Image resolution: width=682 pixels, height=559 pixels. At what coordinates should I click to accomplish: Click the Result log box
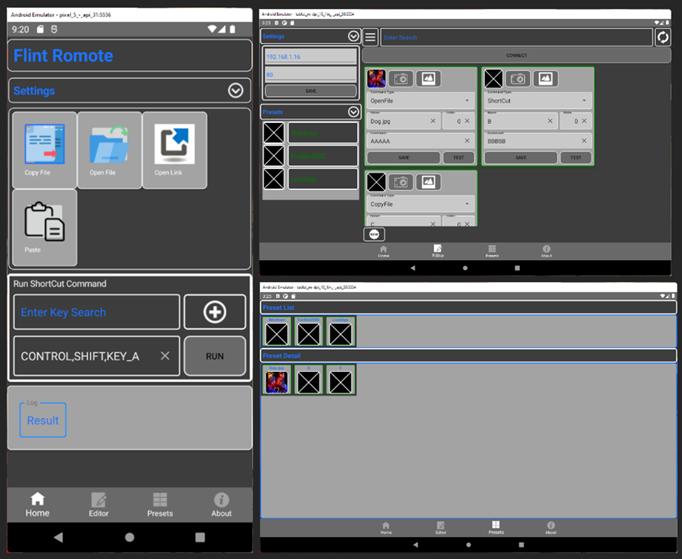coord(43,420)
